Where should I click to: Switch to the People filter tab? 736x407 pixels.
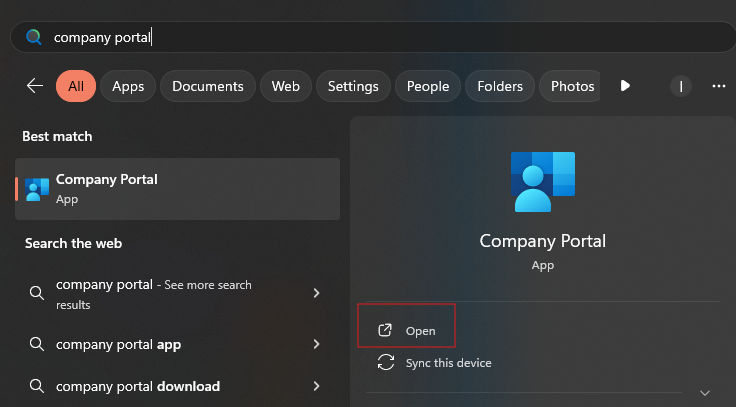(x=428, y=86)
